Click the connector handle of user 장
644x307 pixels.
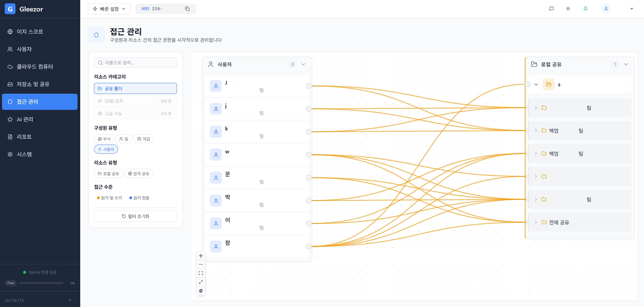point(309,247)
